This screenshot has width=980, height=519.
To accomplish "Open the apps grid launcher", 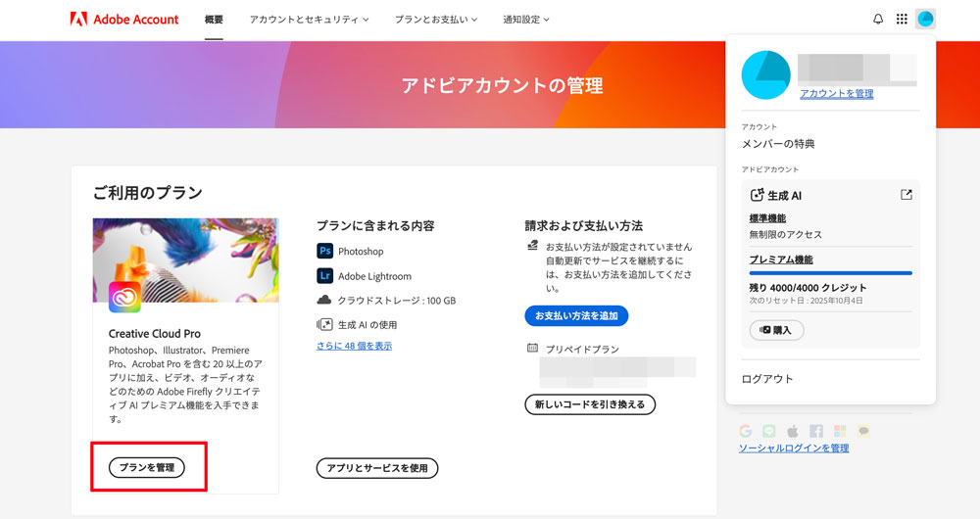I will (x=902, y=19).
